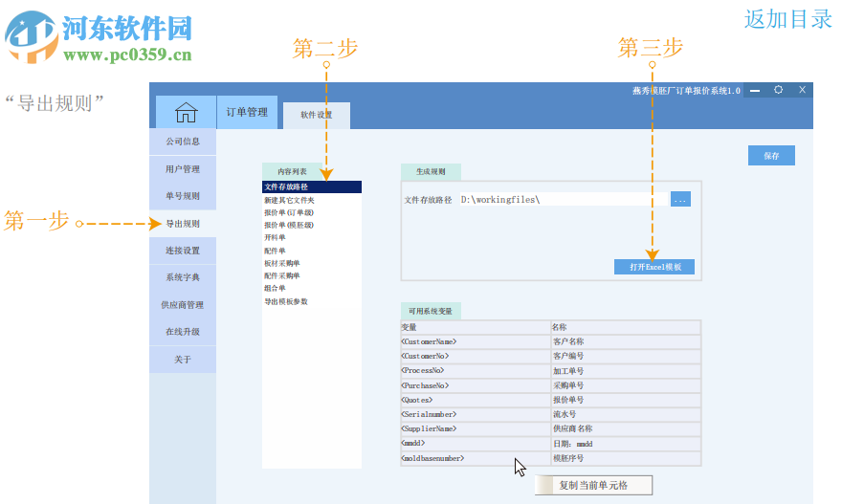The width and height of the screenshot is (842, 504).
Task: Click the 变量 column header
Action: click(476, 327)
